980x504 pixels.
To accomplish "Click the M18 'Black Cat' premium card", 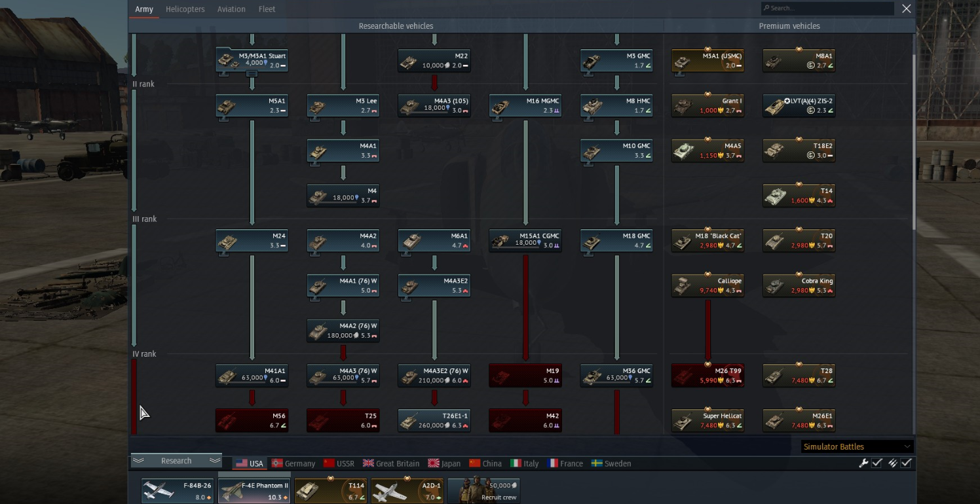I will click(x=707, y=241).
